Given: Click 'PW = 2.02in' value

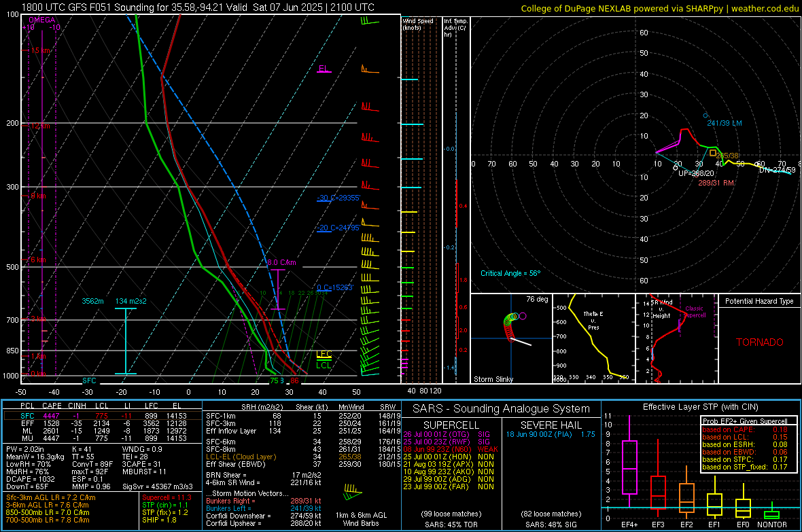Looking at the screenshot, I should point(25,449).
